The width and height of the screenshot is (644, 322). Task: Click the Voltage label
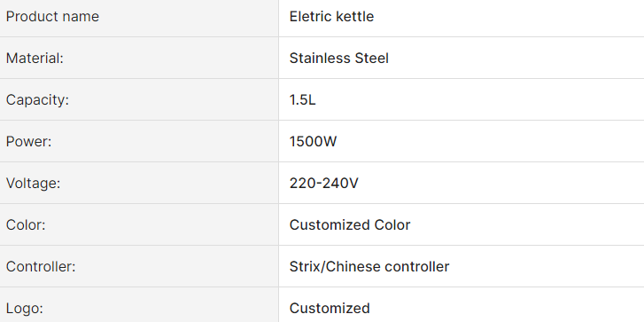(x=33, y=183)
